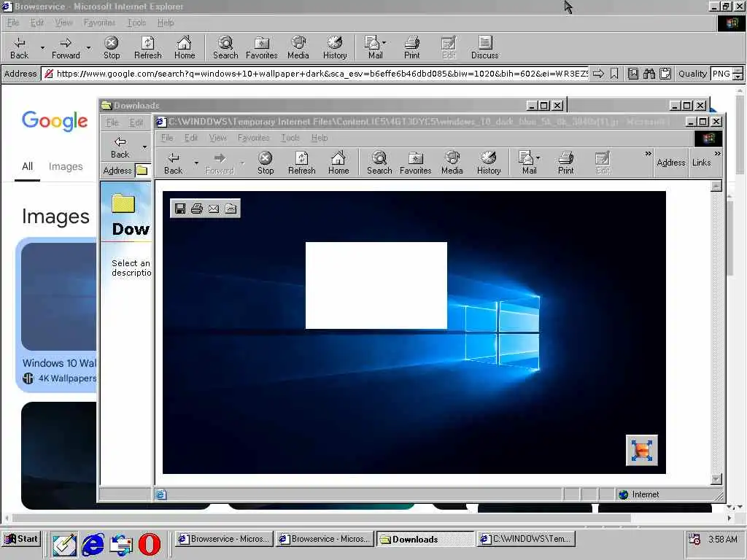Launch Internet Explorer from the quick launch bar
Screen dimensions: 747x560
[93, 544]
